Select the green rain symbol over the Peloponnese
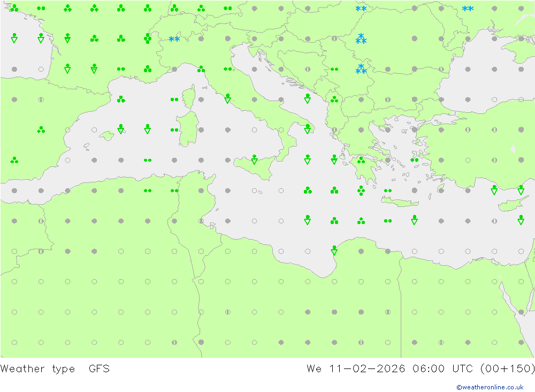This screenshot has height=392, width=535. click(x=361, y=160)
